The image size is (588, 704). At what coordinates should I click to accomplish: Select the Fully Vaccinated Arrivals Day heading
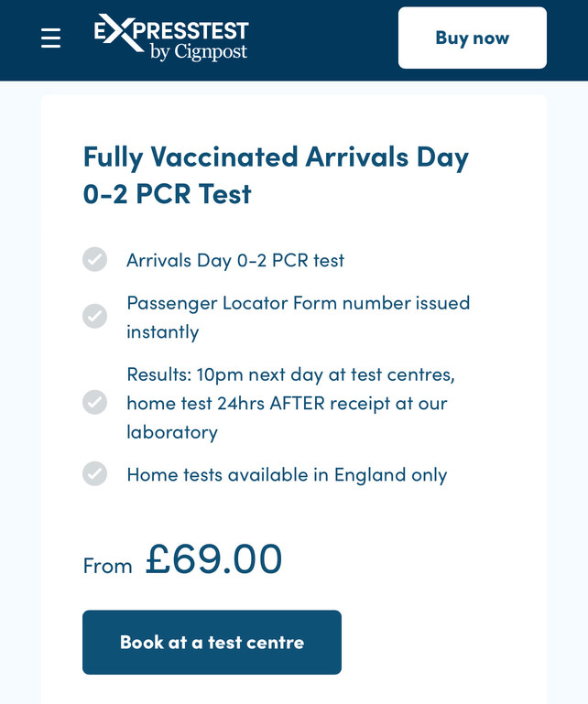click(x=276, y=175)
